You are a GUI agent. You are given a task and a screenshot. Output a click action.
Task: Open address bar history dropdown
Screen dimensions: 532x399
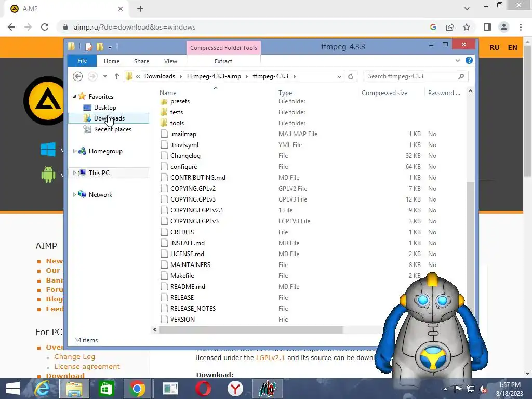(x=339, y=76)
